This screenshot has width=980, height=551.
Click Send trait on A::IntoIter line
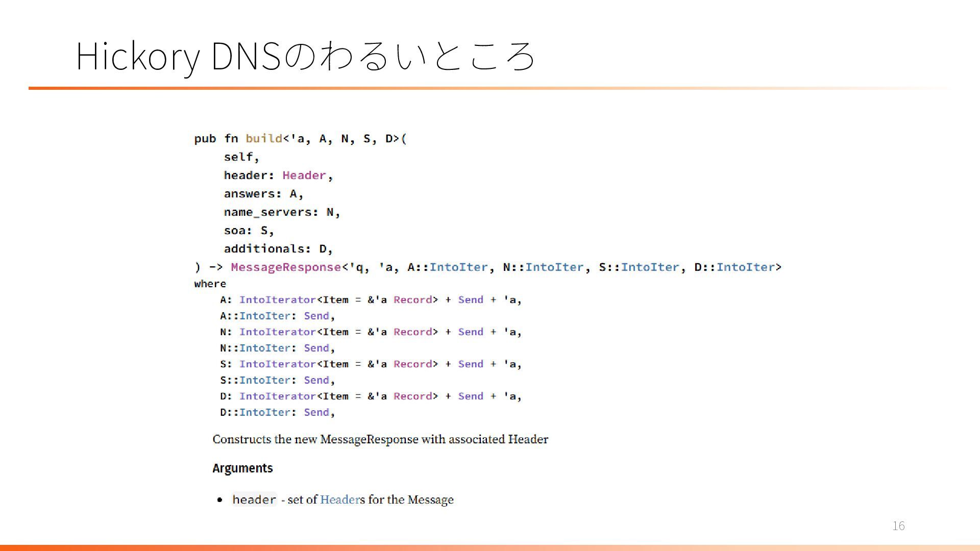(x=316, y=316)
